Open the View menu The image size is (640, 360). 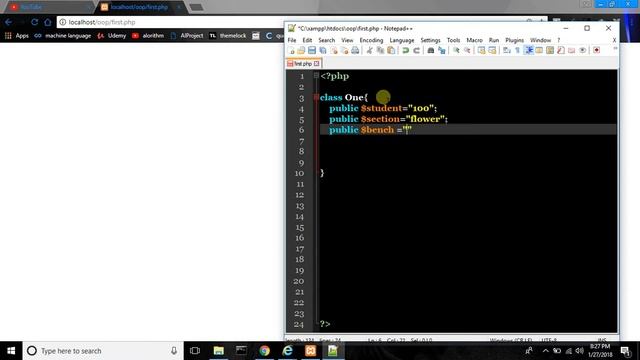347,40
